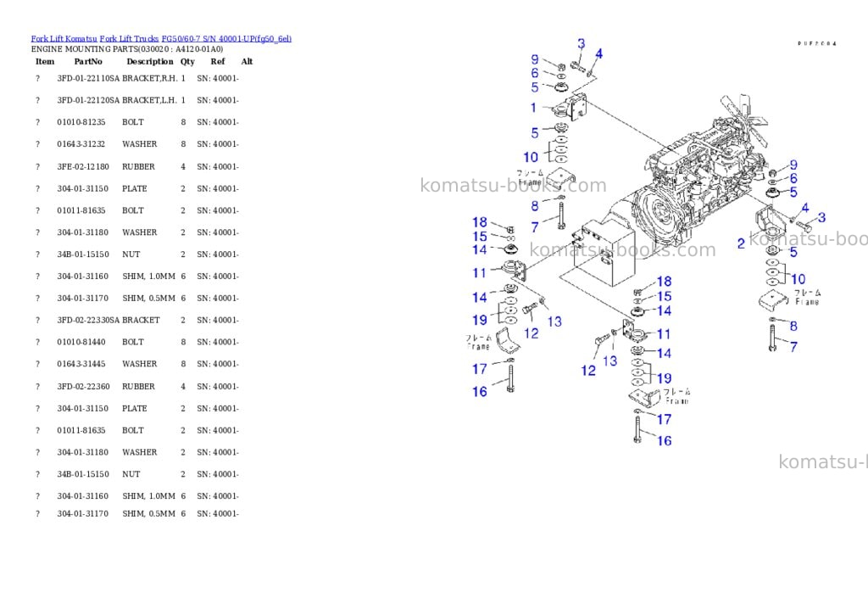
Task: Click BRACKET description in 3FD-02-22330SA row
Action: 142,321
